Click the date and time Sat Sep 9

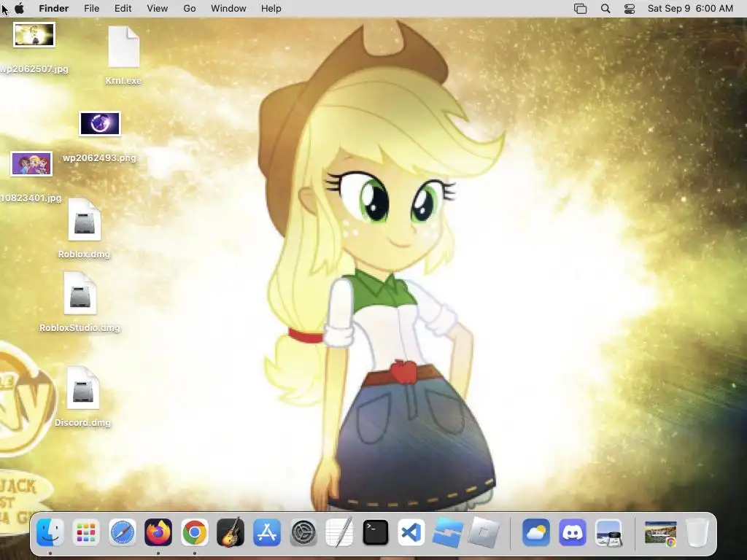coord(690,9)
